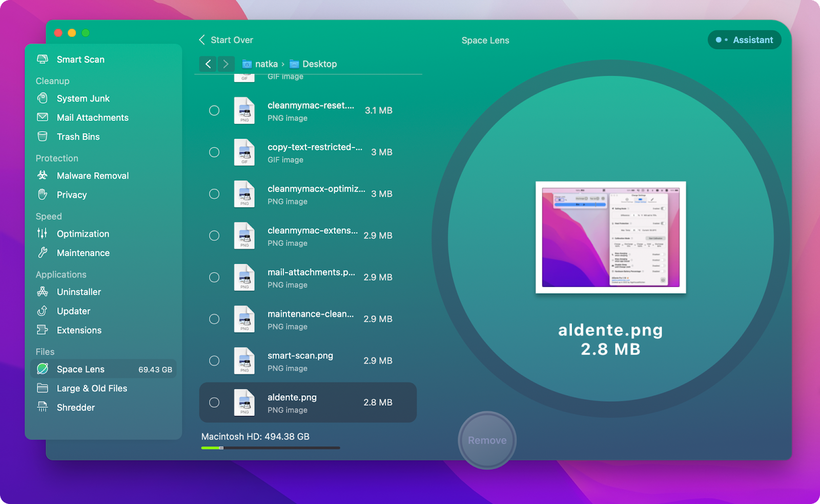Click the 69.43 GB Space Lens size

155,369
